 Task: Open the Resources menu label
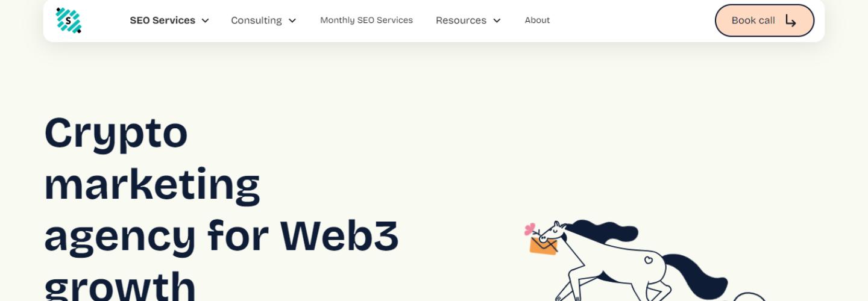click(461, 20)
